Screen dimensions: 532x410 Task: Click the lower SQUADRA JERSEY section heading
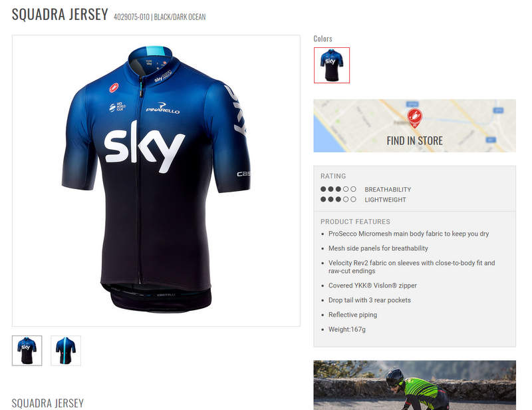pyautogui.click(x=48, y=403)
